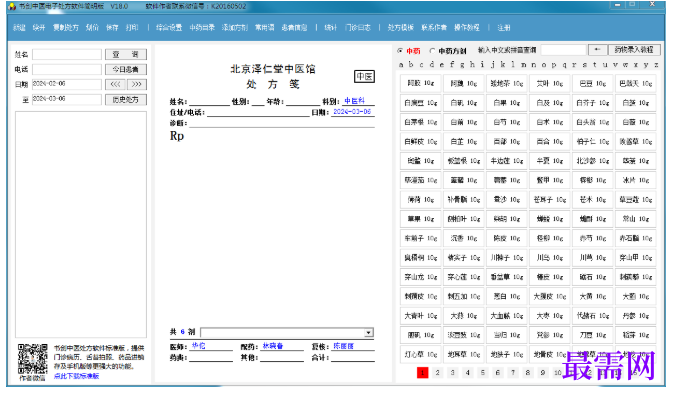
Task: Add herb 半夏 10g
Action: click(x=550, y=161)
